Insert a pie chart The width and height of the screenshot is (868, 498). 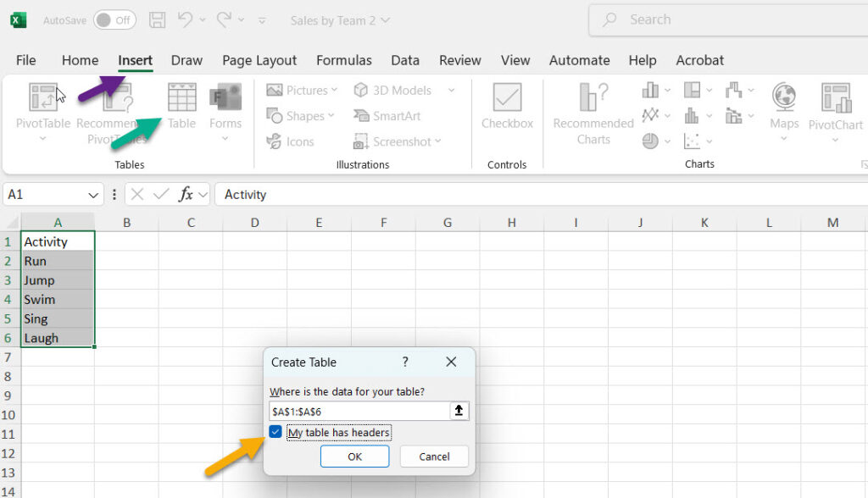pos(650,140)
